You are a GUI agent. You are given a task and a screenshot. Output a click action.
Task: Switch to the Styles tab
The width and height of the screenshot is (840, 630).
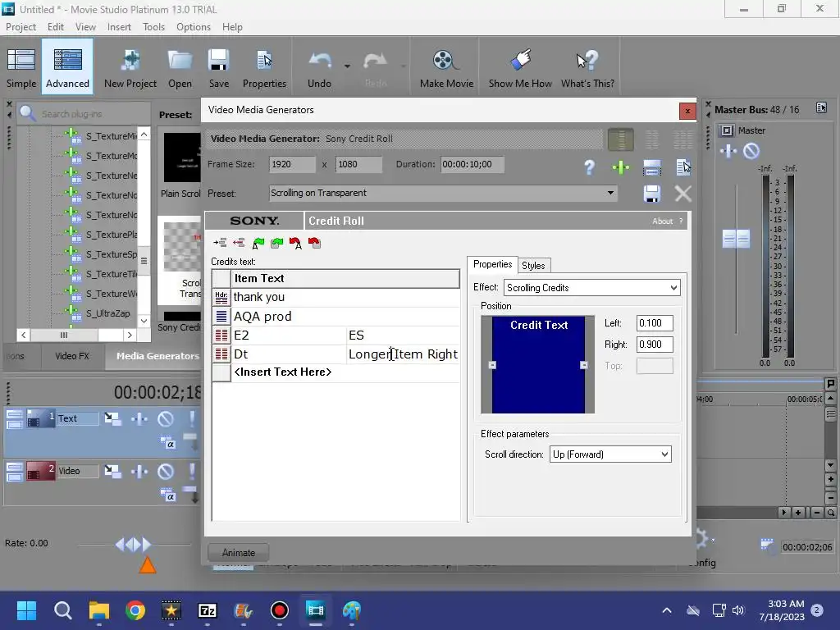pos(533,265)
